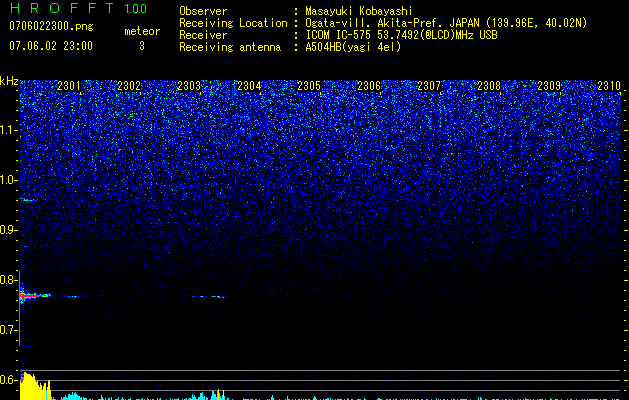This screenshot has width=629, height=400.
Task: Click the 0.8 kHz axis label
Action: point(9,280)
